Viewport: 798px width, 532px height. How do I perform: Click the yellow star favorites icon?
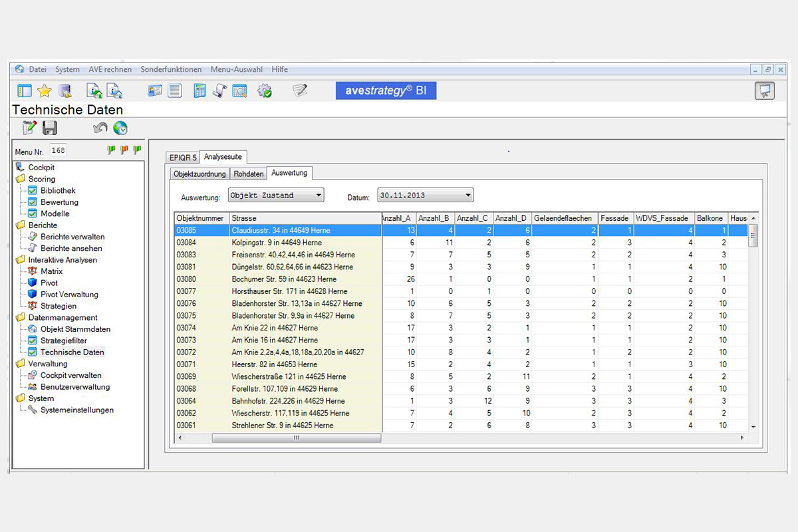coord(45,91)
